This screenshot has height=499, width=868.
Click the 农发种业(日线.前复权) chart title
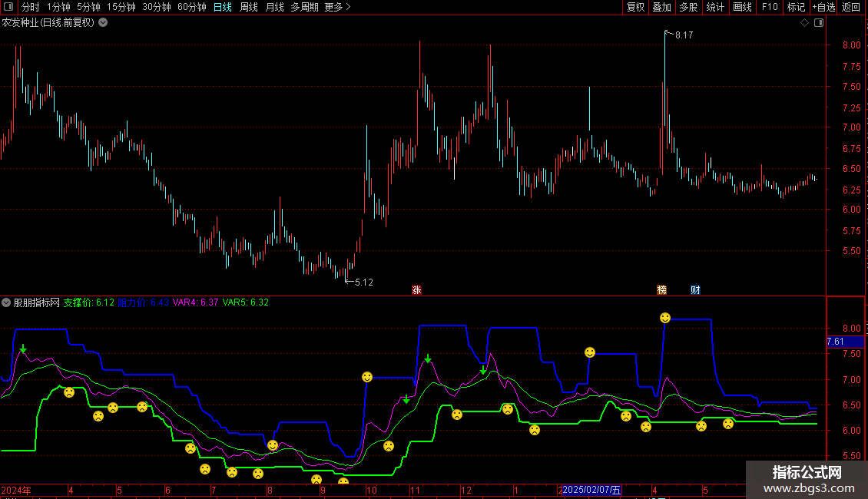tap(48, 23)
